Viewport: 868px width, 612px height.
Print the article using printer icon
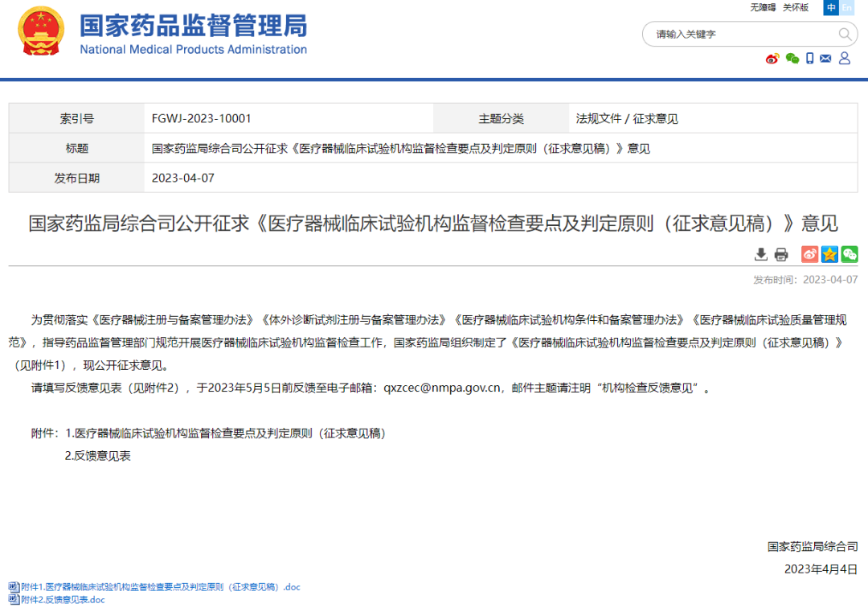click(x=780, y=254)
